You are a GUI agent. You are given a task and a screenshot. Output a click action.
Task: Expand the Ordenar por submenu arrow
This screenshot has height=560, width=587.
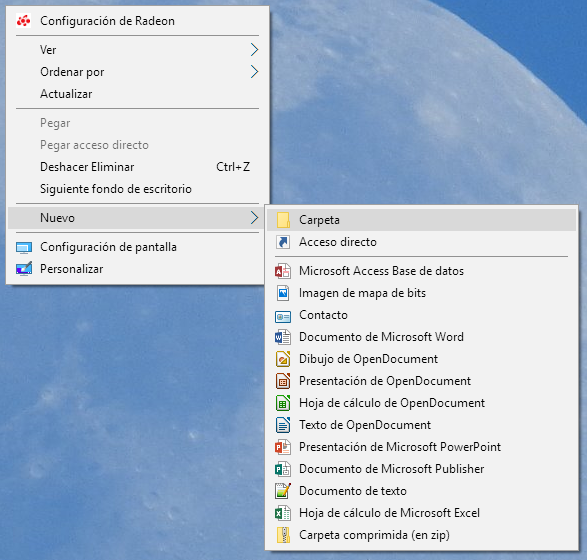[255, 72]
